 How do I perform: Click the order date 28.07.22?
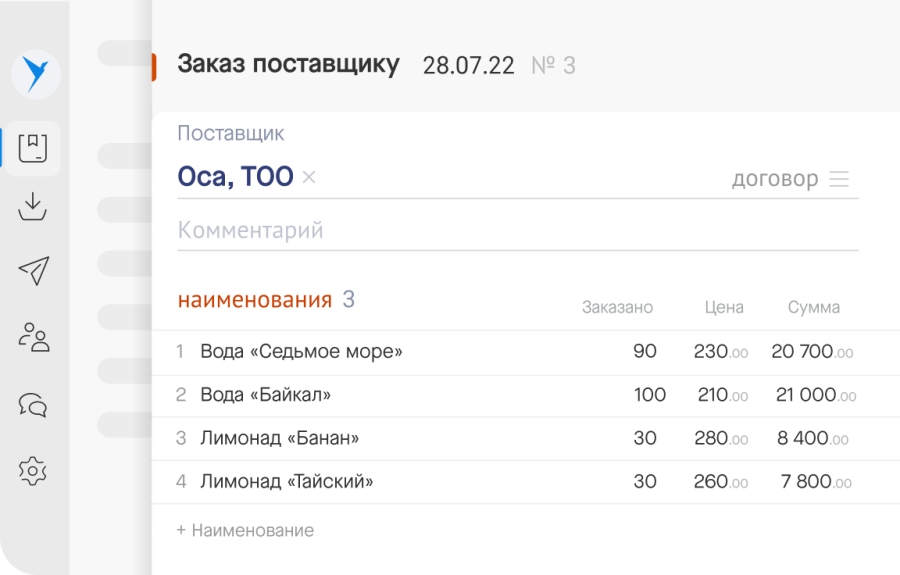click(468, 65)
